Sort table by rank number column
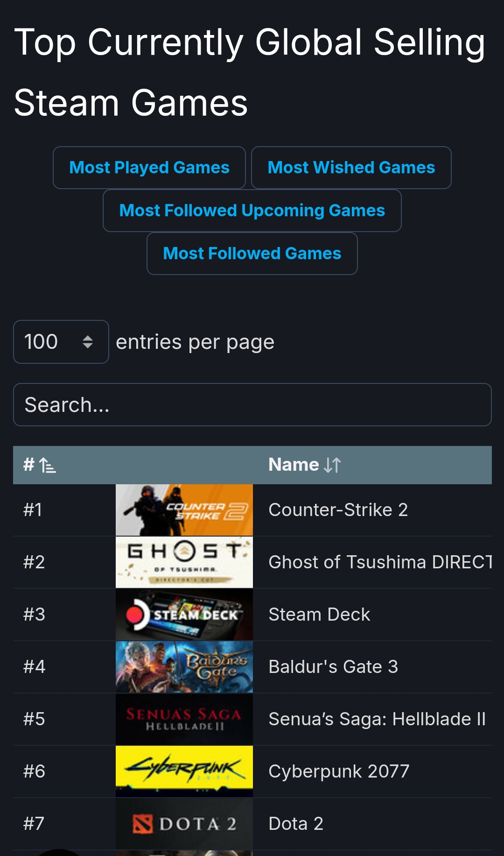Screen dimensions: 504x856 (x=40, y=465)
